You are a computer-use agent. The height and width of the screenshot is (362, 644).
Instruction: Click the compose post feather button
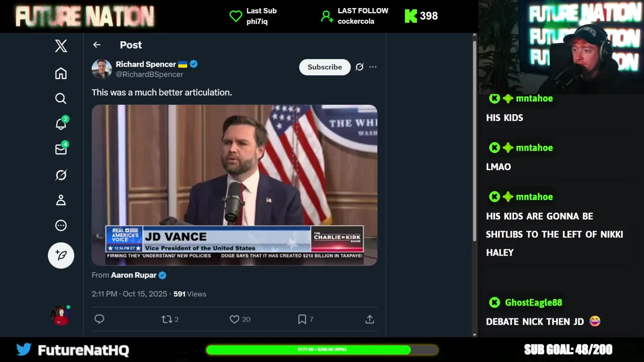61,255
